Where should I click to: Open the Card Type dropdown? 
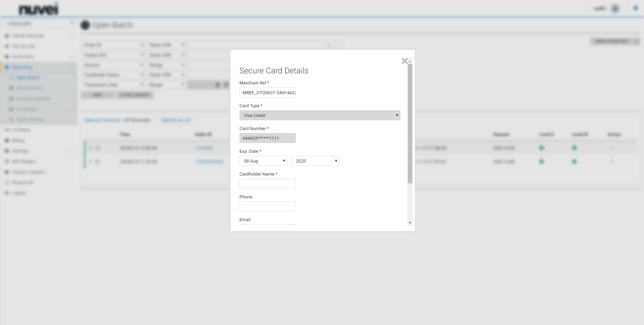click(x=320, y=115)
